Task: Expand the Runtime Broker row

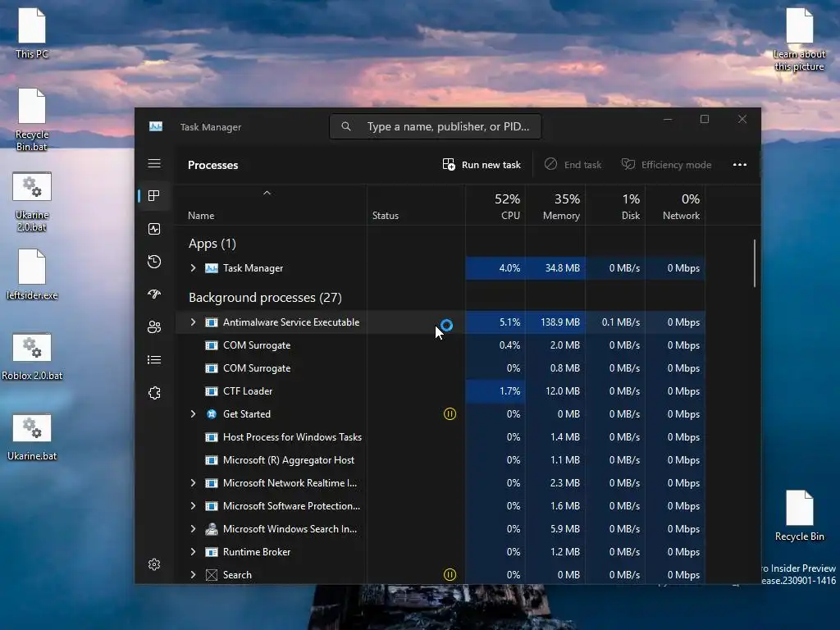Action: tap(193, 552)
